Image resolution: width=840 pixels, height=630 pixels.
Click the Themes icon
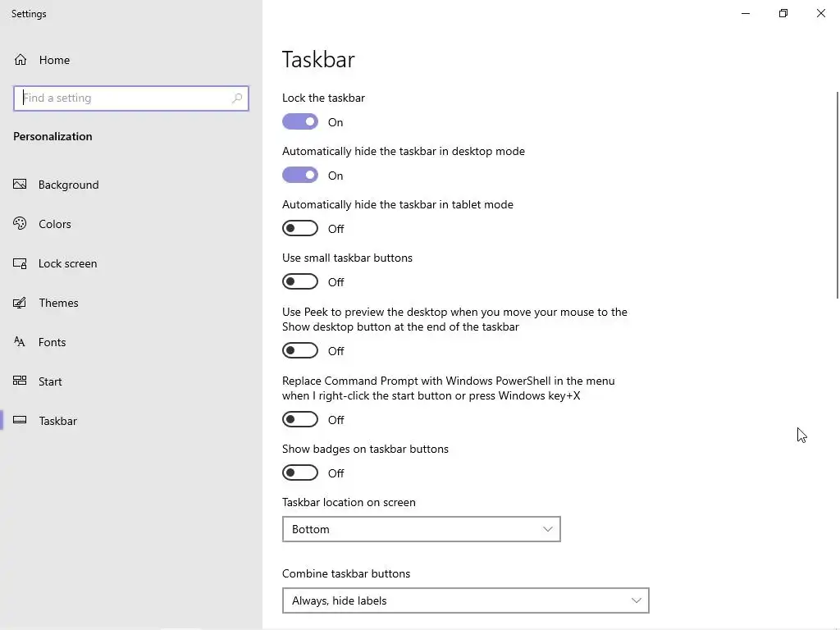[21, 303]
